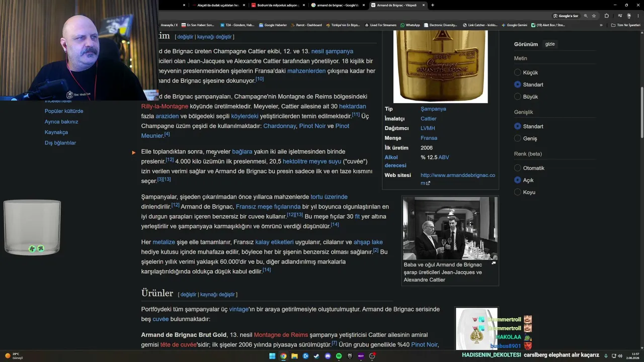Open the Tüm Yer İşaretleri folder
Viewport: 644px width, 362px height.
pyautogui.click(x=625, y=25)
